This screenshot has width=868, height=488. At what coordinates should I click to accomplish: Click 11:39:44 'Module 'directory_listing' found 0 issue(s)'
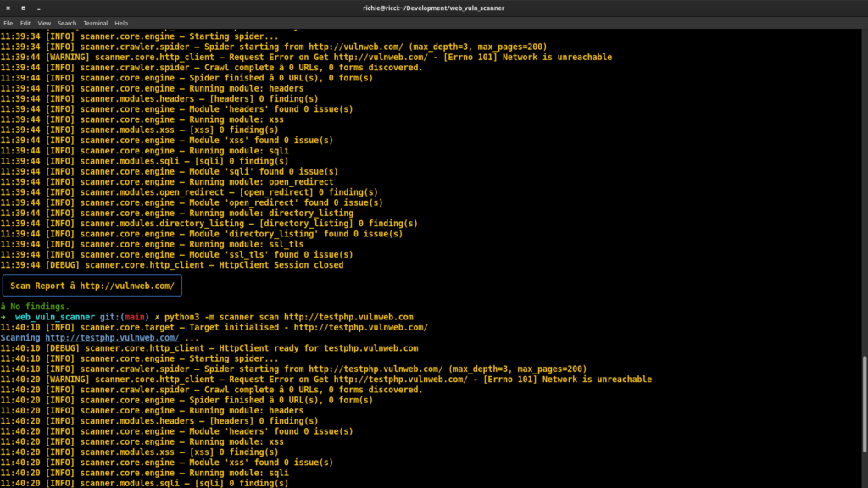click(x=202, y=234)
